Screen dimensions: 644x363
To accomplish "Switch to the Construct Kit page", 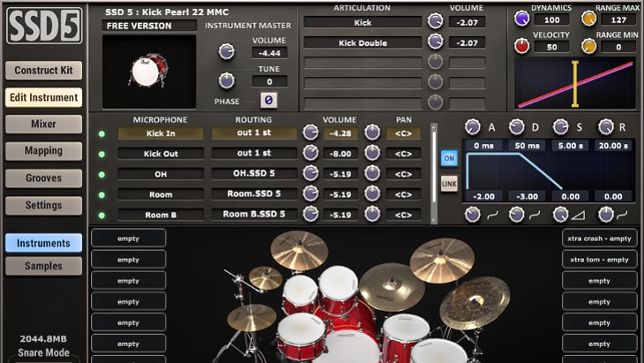I will [x=43, y=71].
